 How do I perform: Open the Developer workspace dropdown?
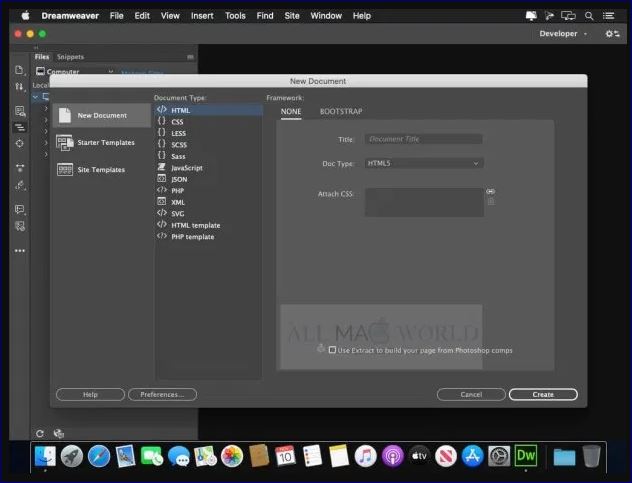point(563,34)
